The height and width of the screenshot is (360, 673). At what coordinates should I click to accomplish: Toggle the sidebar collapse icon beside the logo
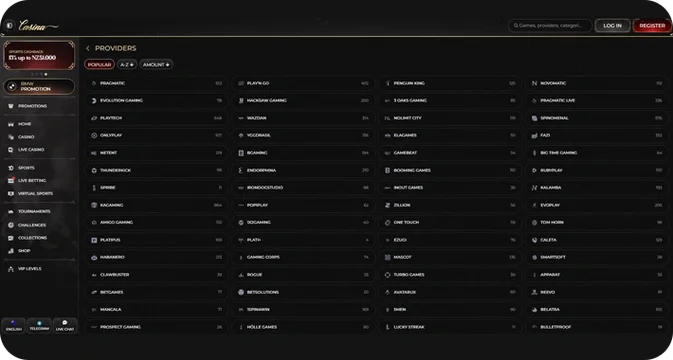pos(9,26)
